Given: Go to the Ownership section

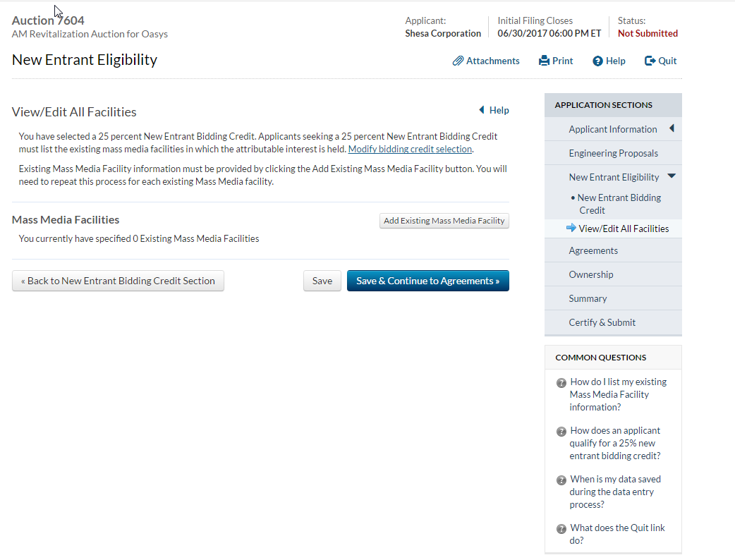Looking at the screenshot, I should (x=590, y=274).
